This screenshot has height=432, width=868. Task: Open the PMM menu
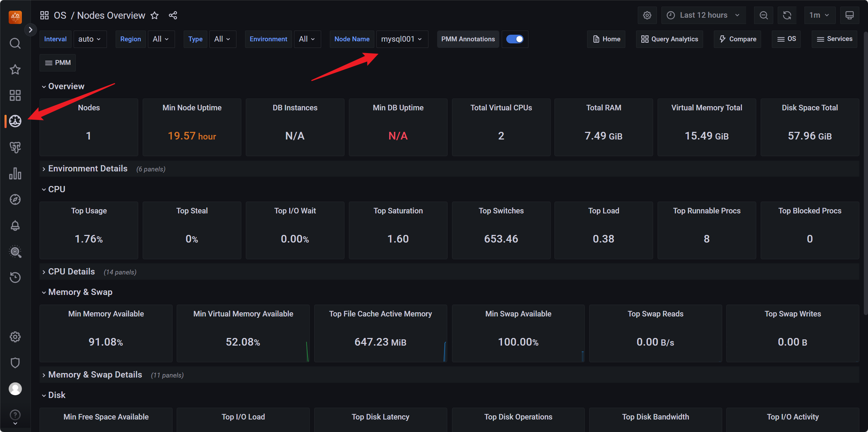(58, 63)
